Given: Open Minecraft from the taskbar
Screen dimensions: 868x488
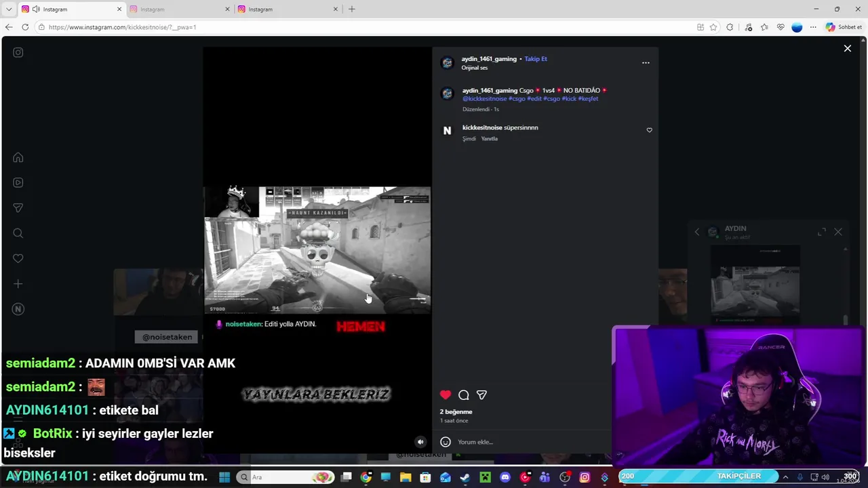Looking at the screenshot, I should (485, 477).
